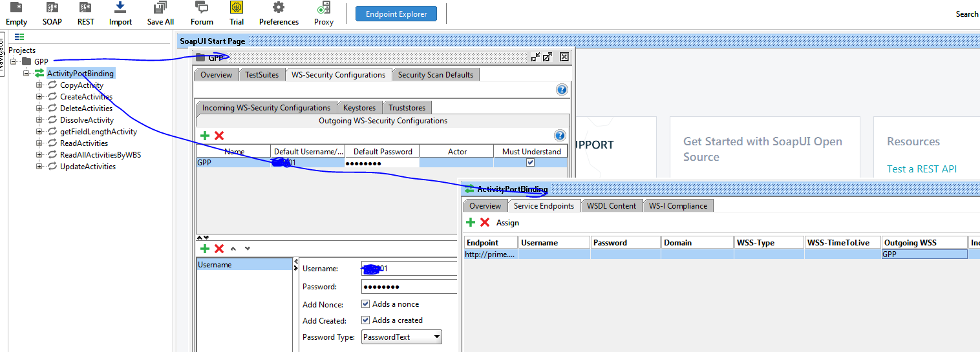The image size is (980, 352).
Task: Click the Default Password cell for GPP
Action: pyautogui.click(x=382, y=163)
